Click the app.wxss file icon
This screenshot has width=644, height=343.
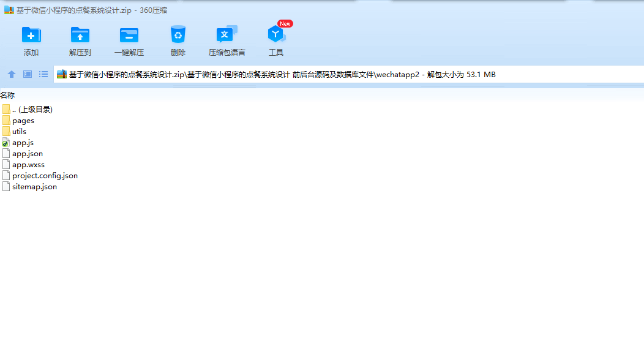[x=6, y=165]
